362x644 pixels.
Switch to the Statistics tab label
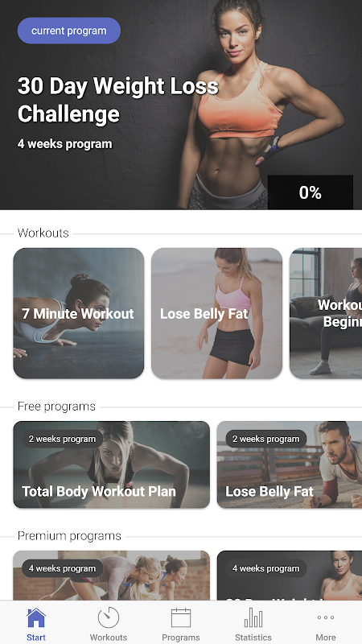pos(253,638)
